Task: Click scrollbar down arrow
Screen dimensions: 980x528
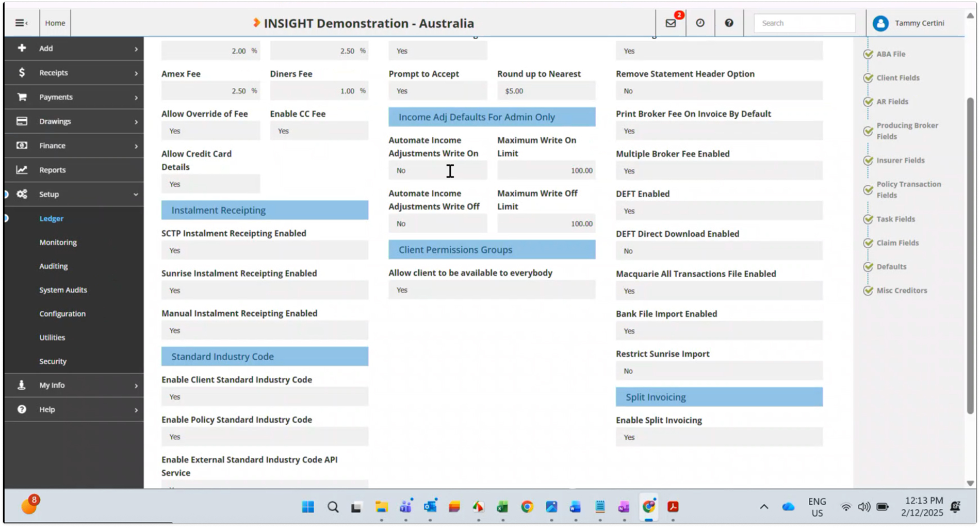Action: pos(970,484)
